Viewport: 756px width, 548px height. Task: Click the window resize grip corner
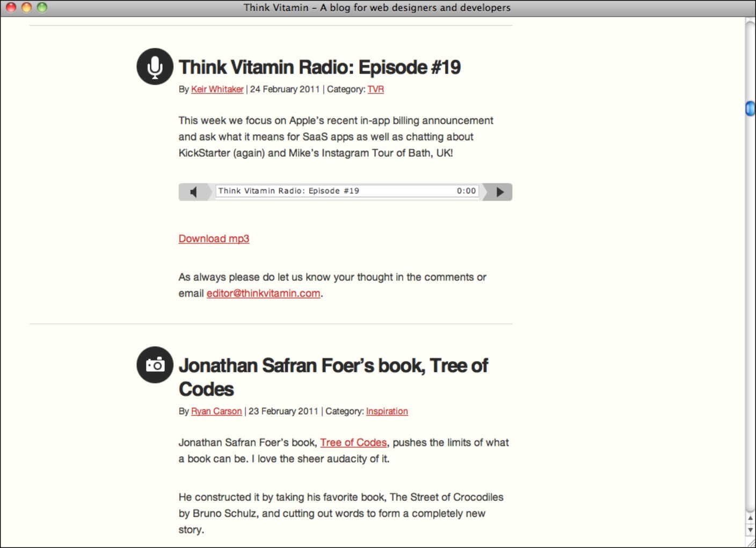pos(751,542)
